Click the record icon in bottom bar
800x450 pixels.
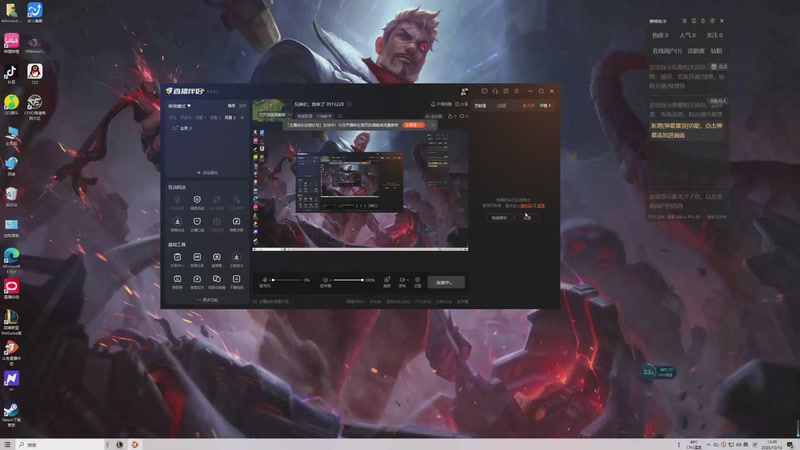coord(402,280)
